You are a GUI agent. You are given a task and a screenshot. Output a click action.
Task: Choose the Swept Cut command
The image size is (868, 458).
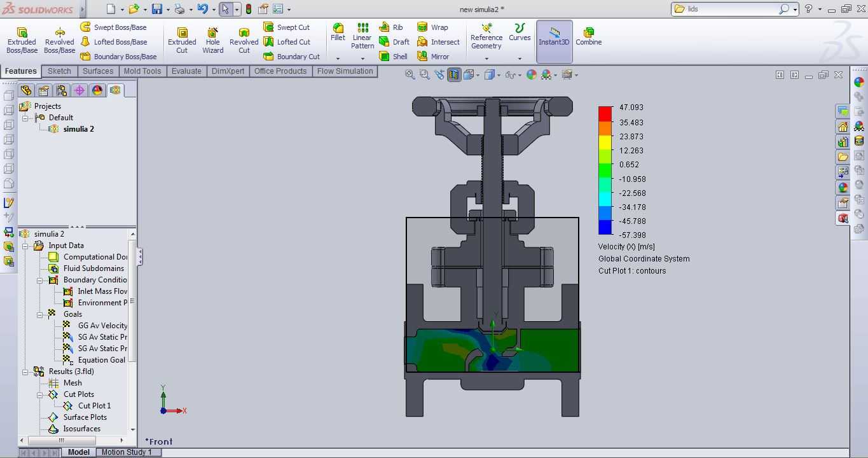coord(286,27)
